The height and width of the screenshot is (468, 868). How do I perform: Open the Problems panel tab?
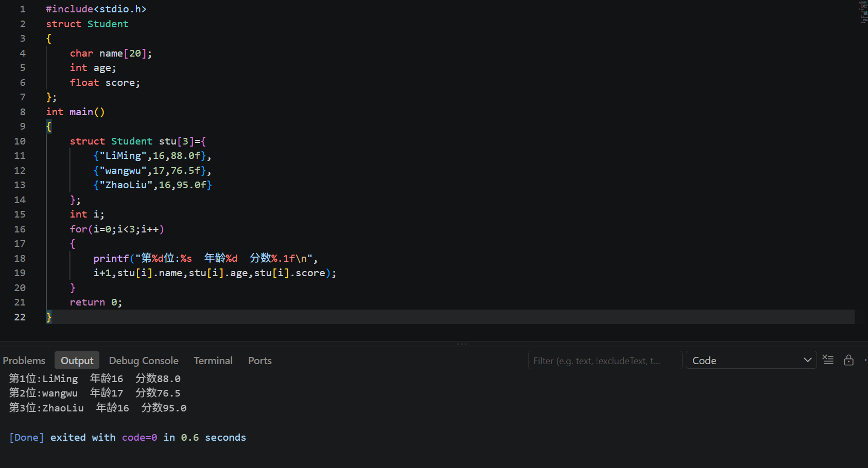tap(24, 361)
